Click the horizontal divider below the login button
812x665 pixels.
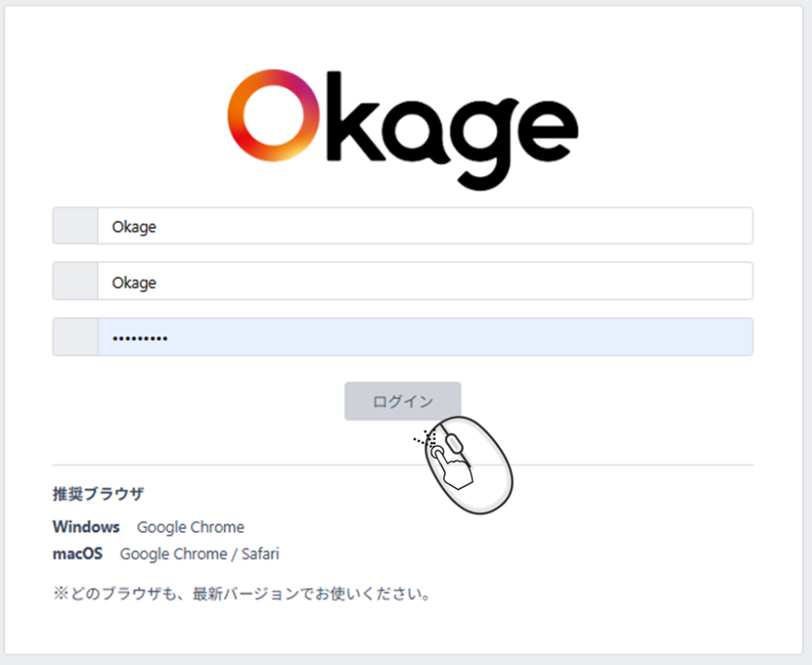[x=238, y=464]
